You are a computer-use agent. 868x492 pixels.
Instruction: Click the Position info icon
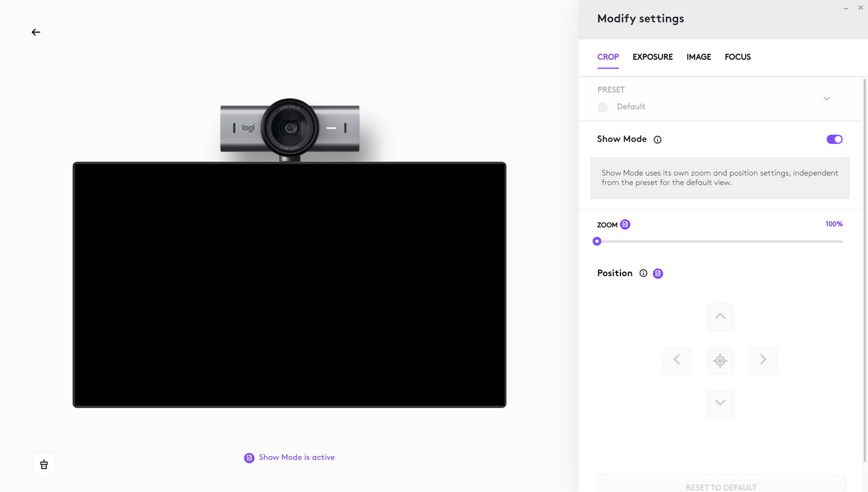tap(644, 273)
